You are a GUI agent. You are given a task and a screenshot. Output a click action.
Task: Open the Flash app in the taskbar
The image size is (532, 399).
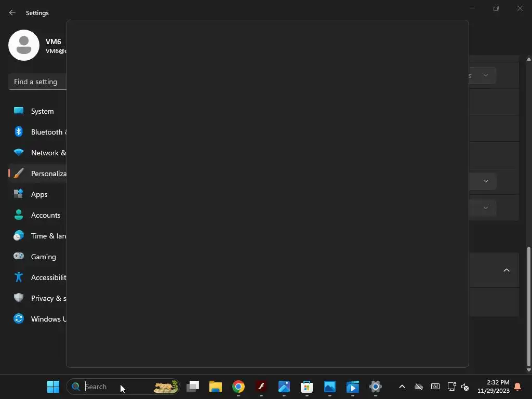(261, 387)
